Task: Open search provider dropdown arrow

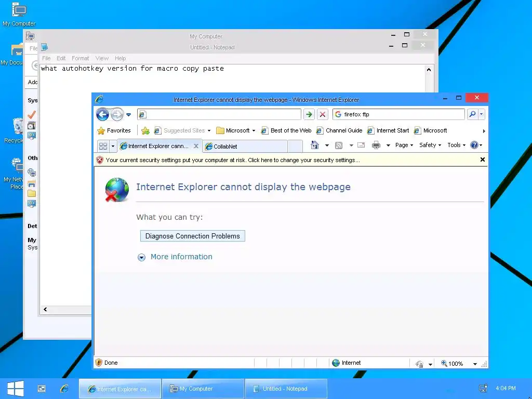Action: tap(481, 114)
